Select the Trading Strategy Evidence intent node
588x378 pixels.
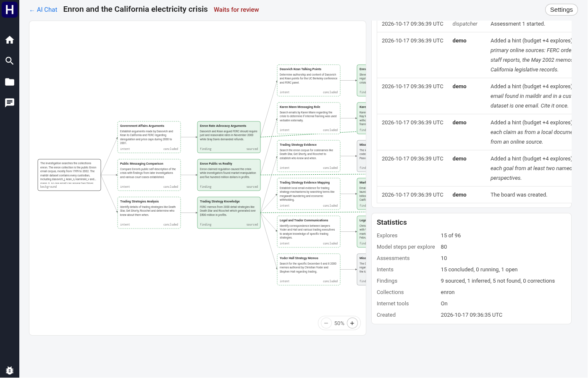point(309,156)
